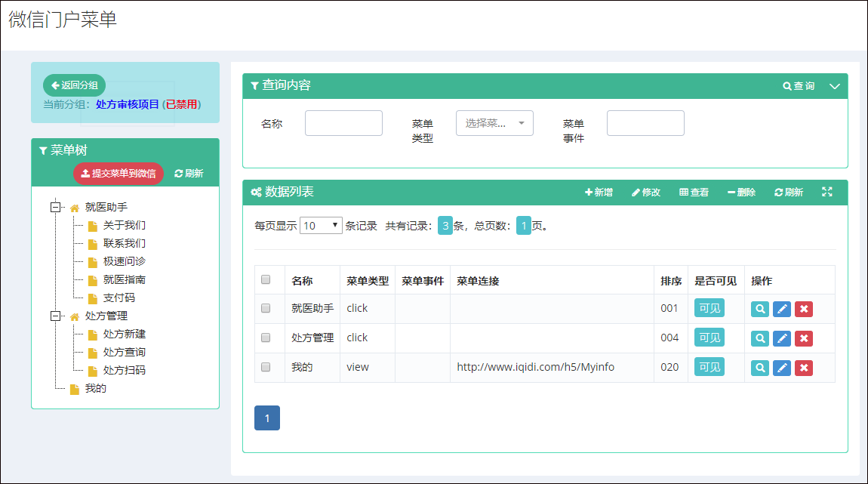
Task: Toggle 可见 badge in 处方管理 row
Action: pos(709,338)
